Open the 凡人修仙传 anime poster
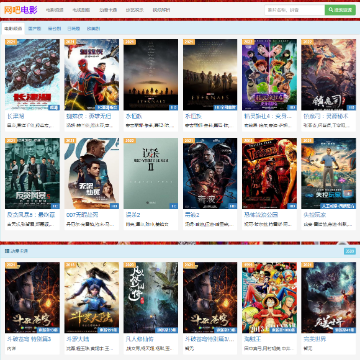Image resolution: width=360 pixels, height=360 pixels. (x=151, y=297)
